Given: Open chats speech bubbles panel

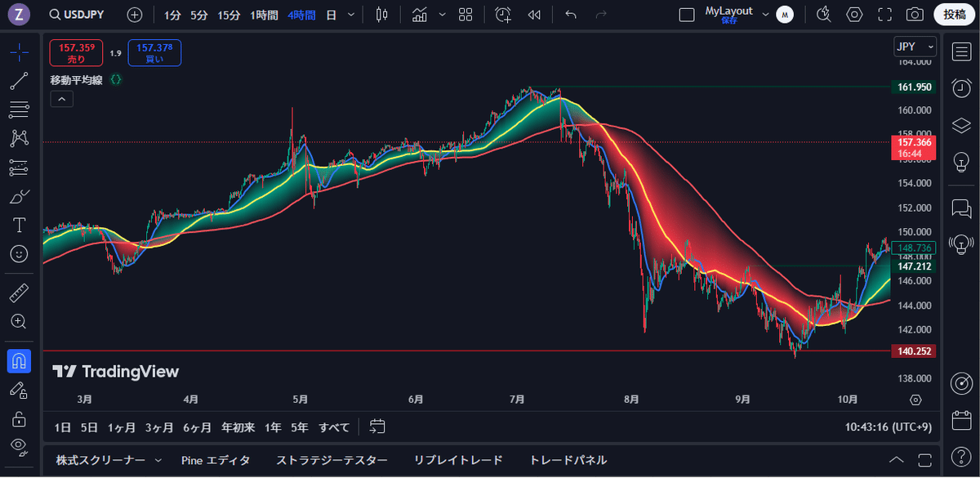Looking at the screenshot, I should pos(961,208).
